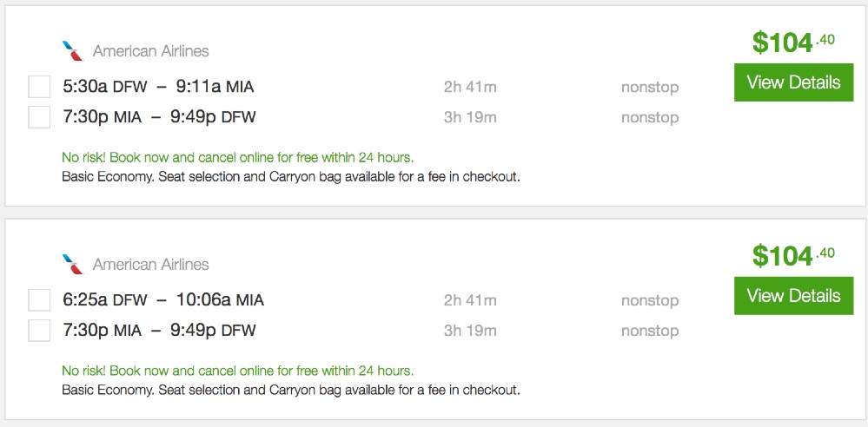Viewport: 868px width, 427px height.
Task: Click the free cancellation notice in the 6:25a card
Action: [x=237, y=371]
